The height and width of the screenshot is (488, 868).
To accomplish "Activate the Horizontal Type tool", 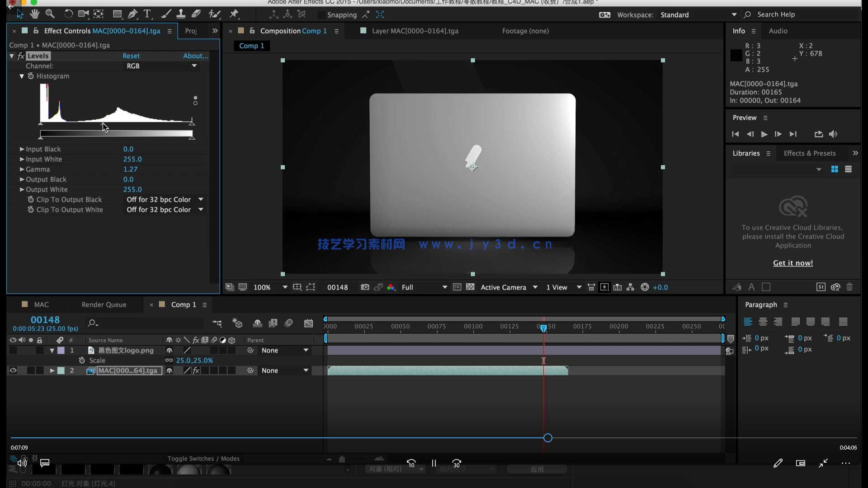I will (x=148, y=14).
